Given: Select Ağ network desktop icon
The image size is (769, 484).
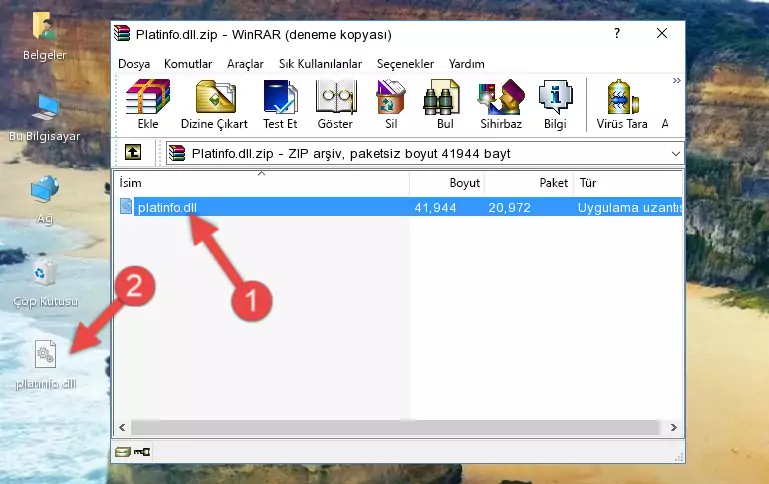Looking at the screenshot, I should (x=45, y=199).
